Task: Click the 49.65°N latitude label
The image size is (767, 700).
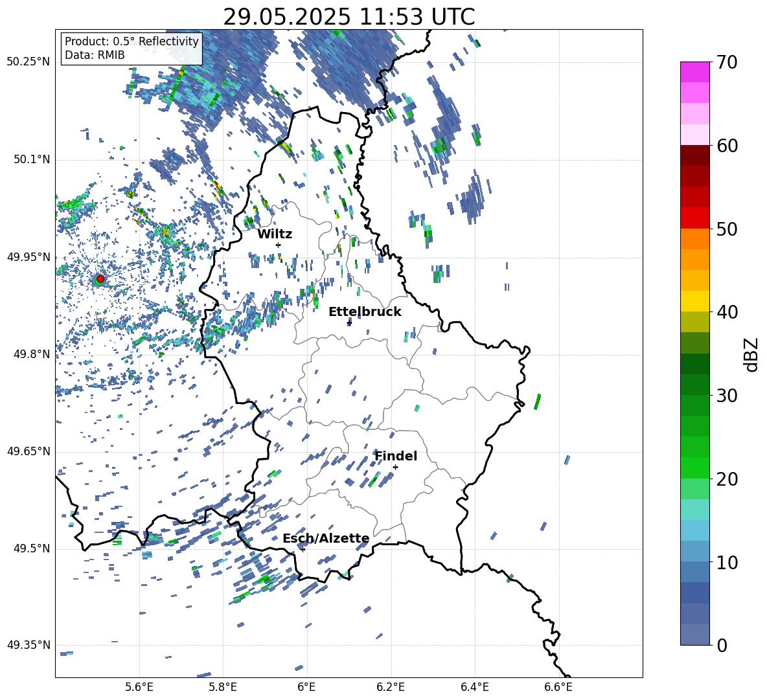Action: point(29,451)
